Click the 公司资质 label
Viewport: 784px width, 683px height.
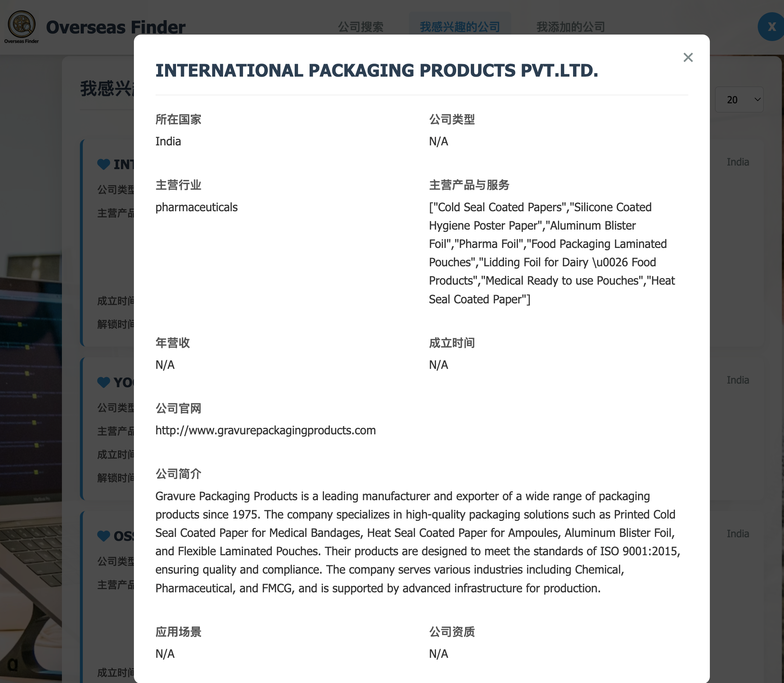tap(452, 632)
